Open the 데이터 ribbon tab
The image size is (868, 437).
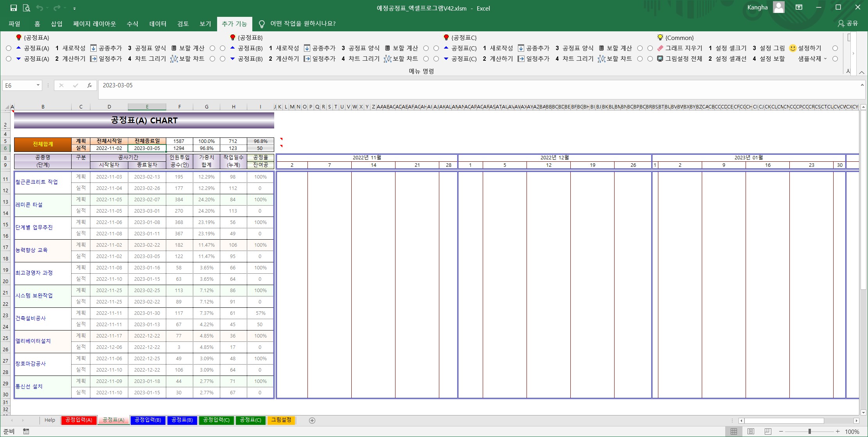coord(158,24)
